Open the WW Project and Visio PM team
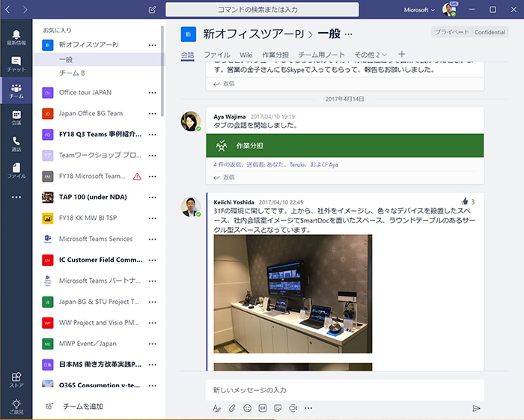 [99, 323]
